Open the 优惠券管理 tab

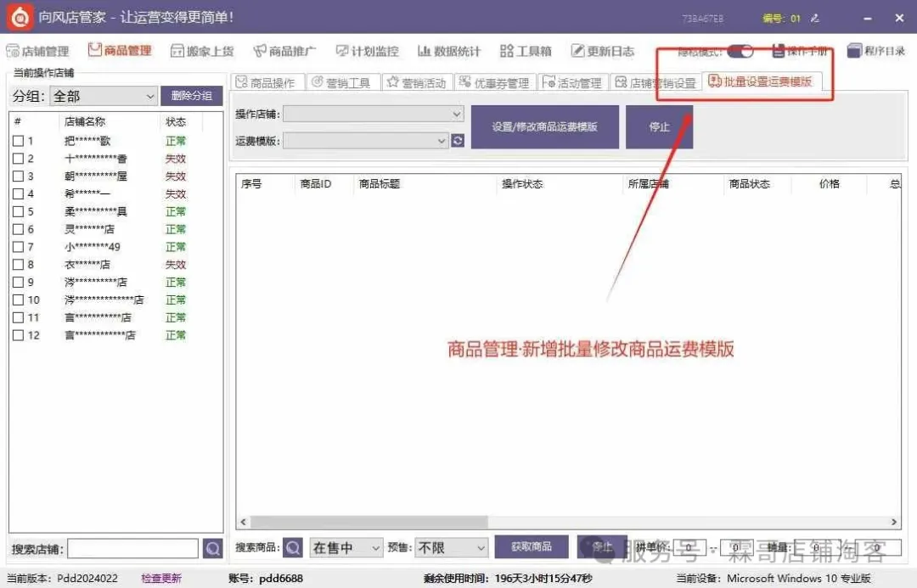click(x=493, y=82)
